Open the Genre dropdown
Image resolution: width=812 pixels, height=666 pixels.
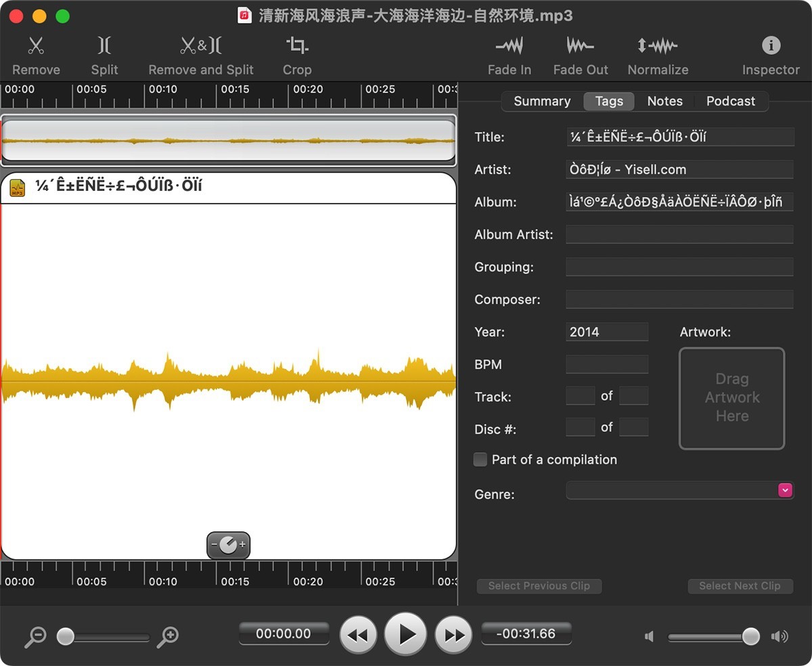click(784, 489)
